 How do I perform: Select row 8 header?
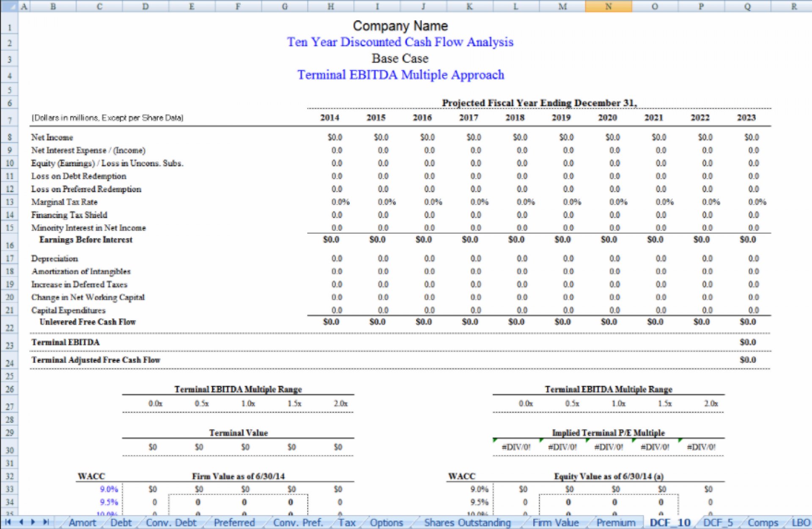click(9, 137)
